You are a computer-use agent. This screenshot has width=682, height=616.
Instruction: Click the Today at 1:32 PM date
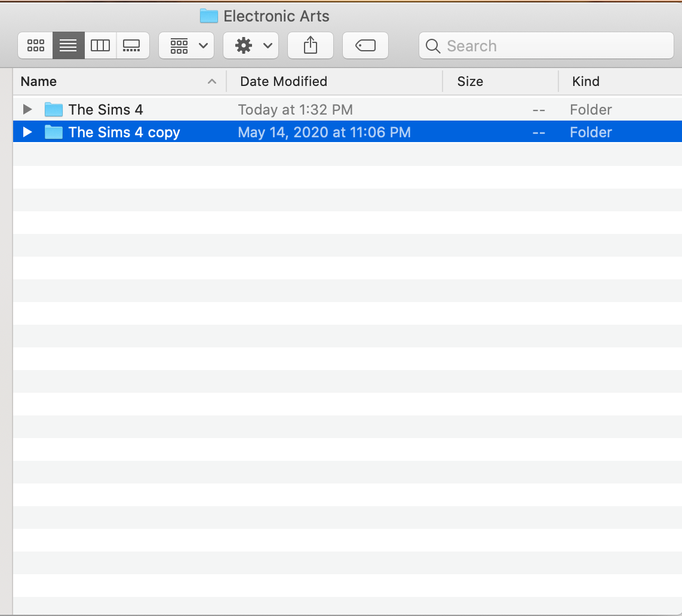[296, 110]
